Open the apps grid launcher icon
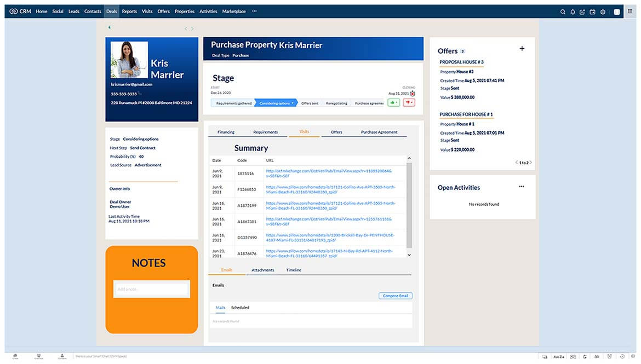This screenshot has height=364, width=641. pos(630,11)
